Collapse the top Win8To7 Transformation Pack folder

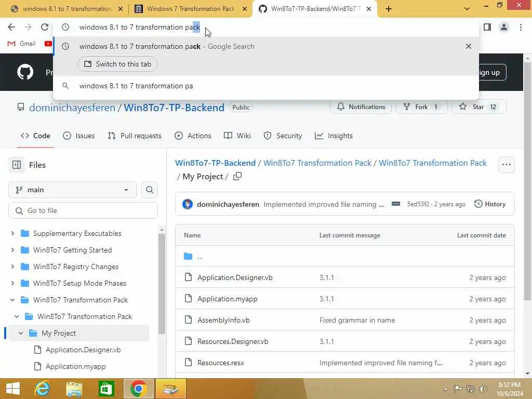pyautogui.click(x=12, y=300)
